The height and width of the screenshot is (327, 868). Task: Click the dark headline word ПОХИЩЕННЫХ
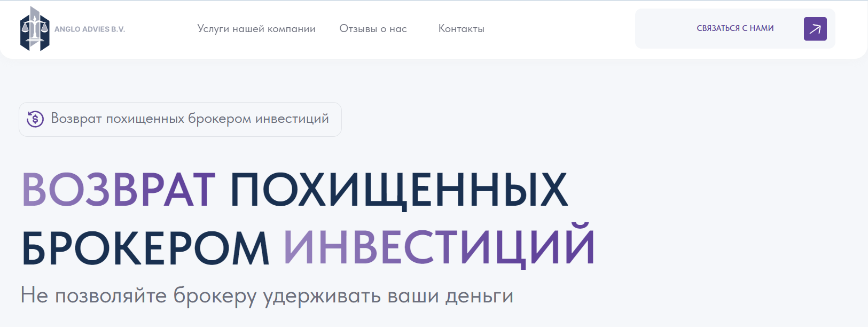point(398,190)
